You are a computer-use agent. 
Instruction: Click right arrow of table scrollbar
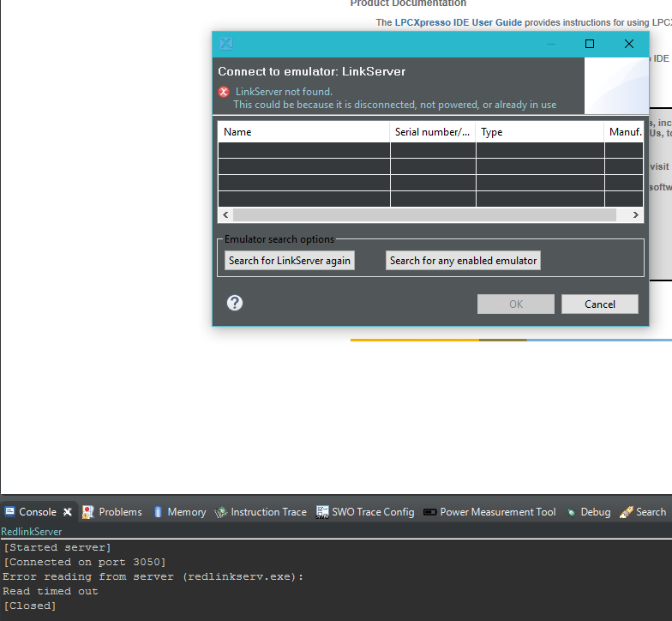point(636,214)
